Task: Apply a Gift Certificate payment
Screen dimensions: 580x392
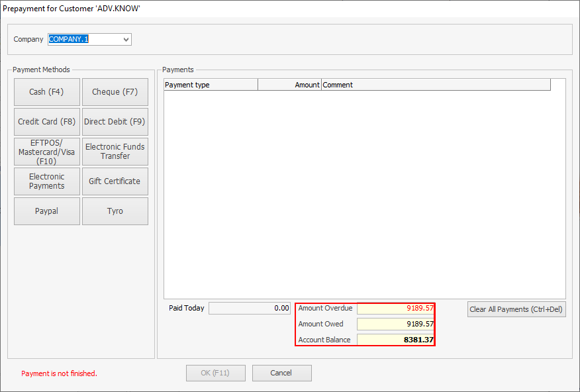Action: click(x=115, y=181)
